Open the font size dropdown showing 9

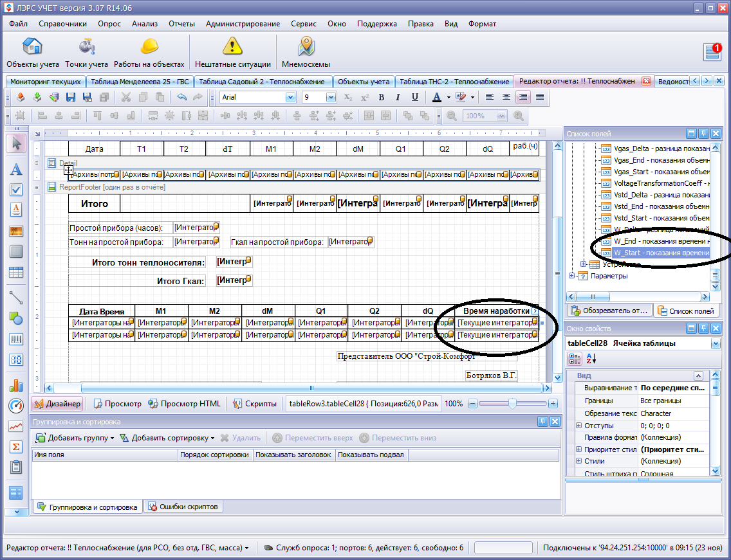tap(331, 97)
